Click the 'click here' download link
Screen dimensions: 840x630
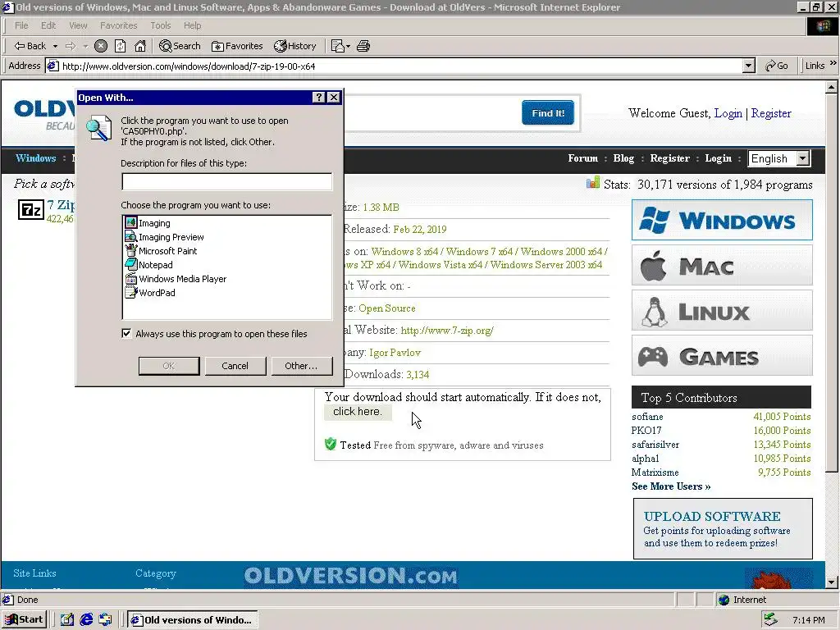(358, 412)
